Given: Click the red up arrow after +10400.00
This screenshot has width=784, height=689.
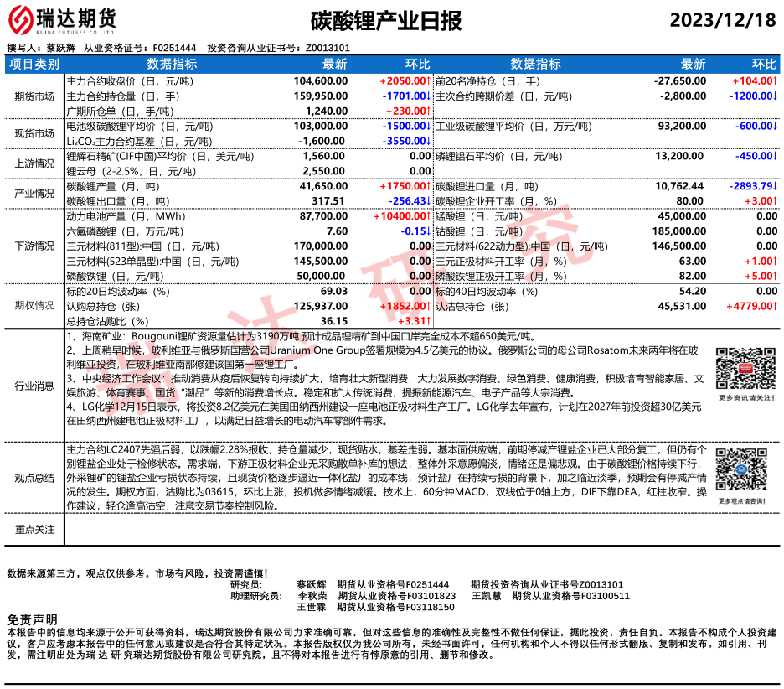Looking at the screenshot, I should coord(428,216).
